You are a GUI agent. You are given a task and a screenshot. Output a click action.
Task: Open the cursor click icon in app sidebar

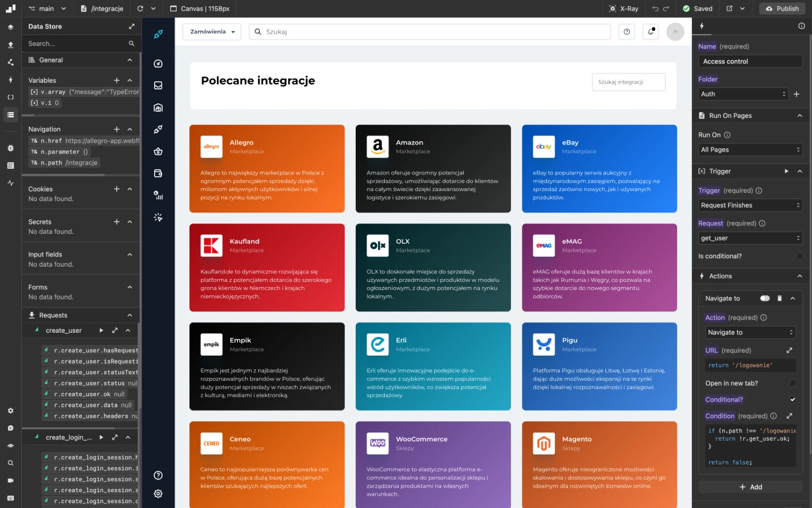click(158, 217)
